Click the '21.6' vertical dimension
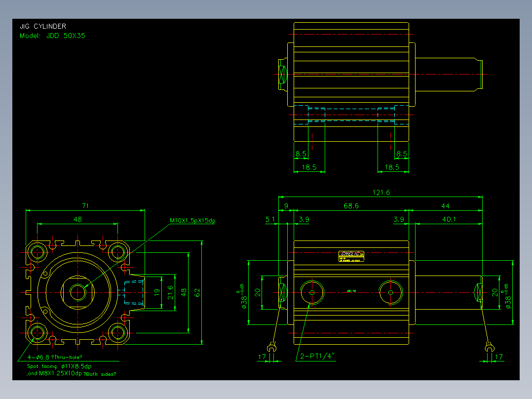This screenshot has width=532, height=399. click(170, 292)
